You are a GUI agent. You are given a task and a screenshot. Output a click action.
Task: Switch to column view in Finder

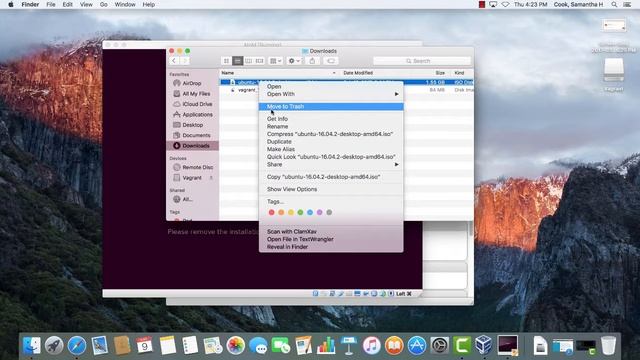(249, 61)
